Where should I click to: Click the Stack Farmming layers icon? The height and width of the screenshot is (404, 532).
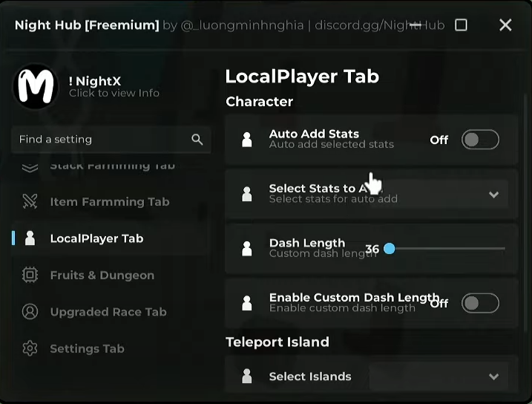(30, 167)
